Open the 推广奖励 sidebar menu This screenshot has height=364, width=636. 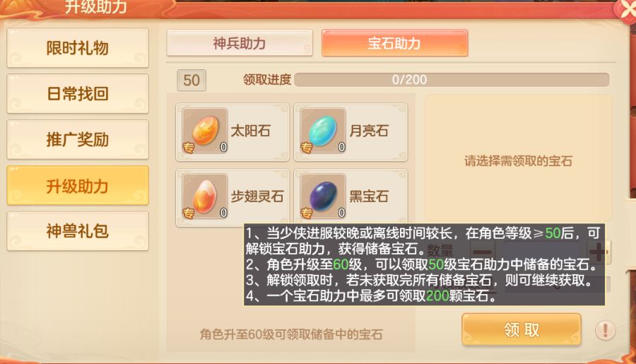click(78, 140)
